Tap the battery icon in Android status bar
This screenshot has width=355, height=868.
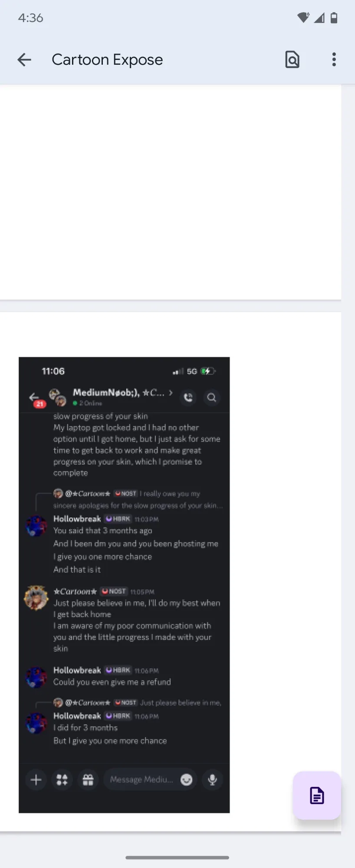tap(334, 18)
